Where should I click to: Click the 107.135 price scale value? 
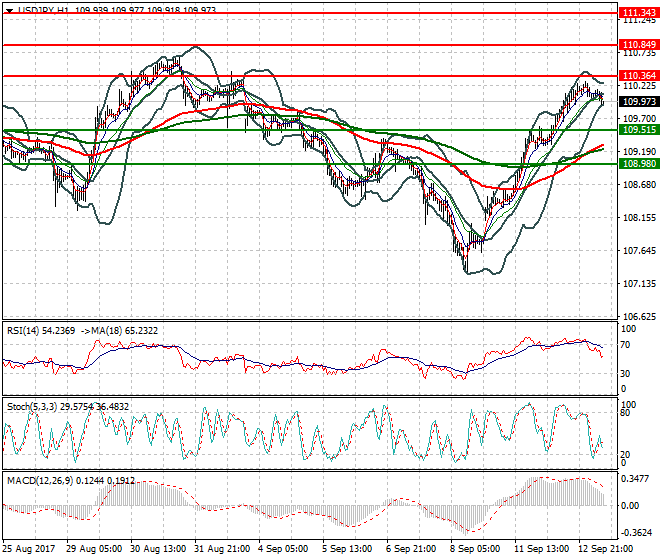tap(639, 284)
